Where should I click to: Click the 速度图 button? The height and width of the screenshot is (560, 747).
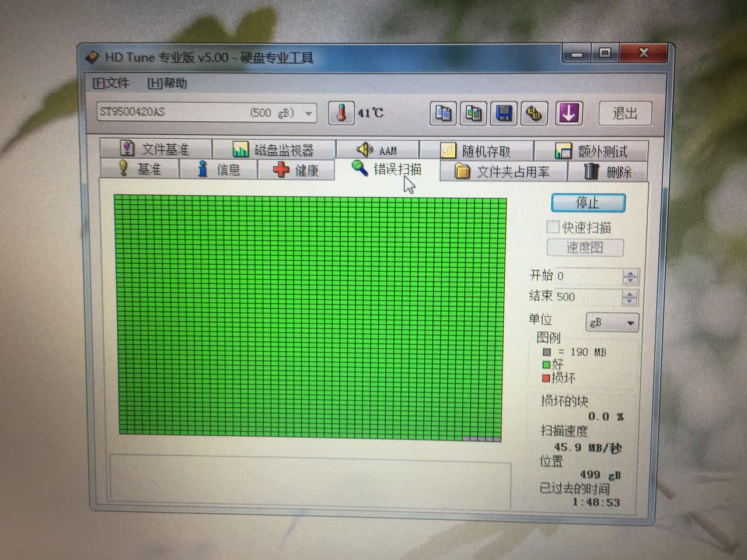pos(585,247)
